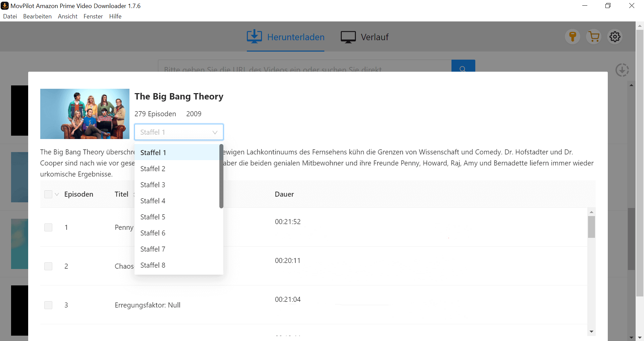Viewport: 644px width, 341px height.
Task: Click the episode table scroll-down arrow
Action: [591, 332]
